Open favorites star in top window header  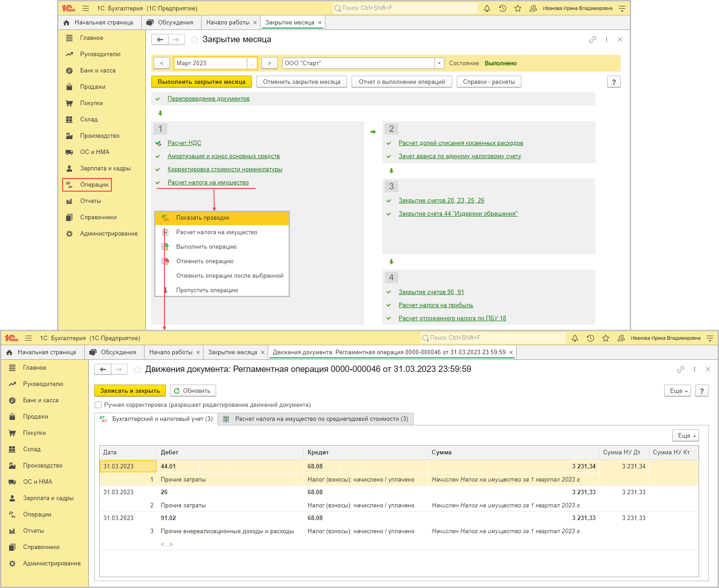(518, 8)
